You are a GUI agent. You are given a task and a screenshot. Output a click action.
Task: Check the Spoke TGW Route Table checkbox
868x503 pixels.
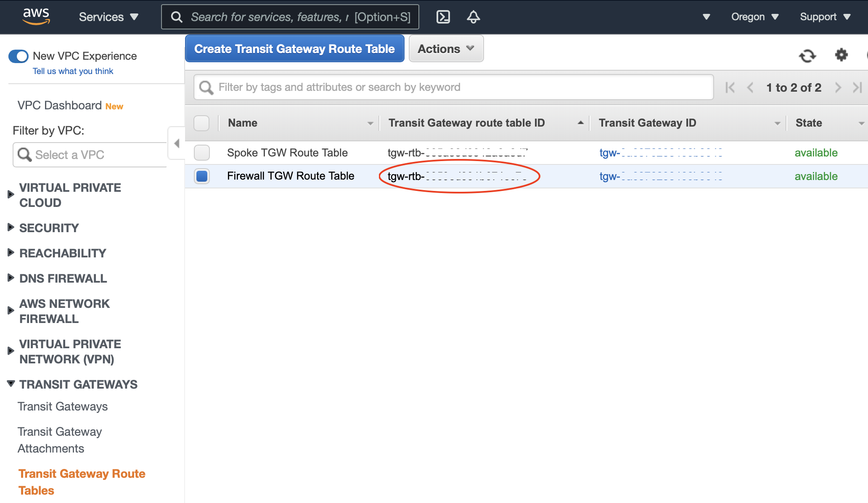202,153
